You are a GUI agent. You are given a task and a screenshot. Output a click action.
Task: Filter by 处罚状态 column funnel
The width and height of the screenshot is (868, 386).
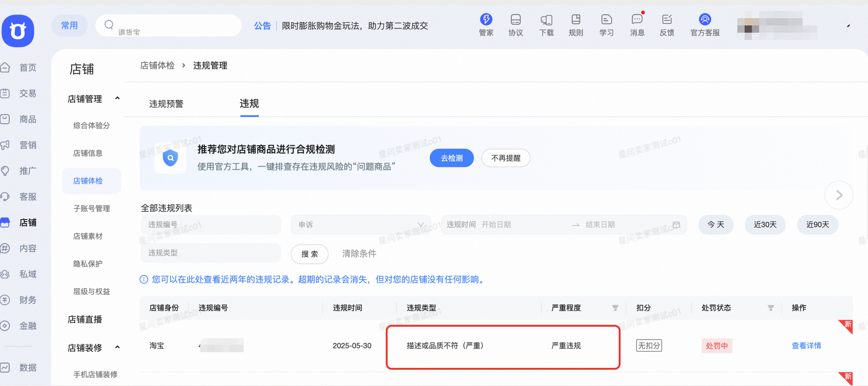770,308
